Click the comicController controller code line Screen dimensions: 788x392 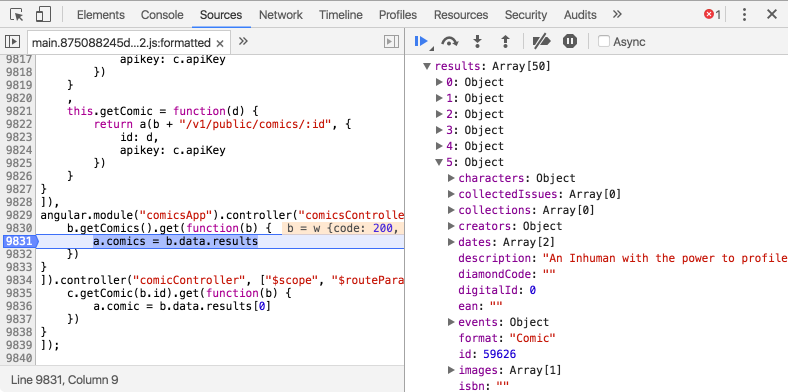[x=222, y=280]
